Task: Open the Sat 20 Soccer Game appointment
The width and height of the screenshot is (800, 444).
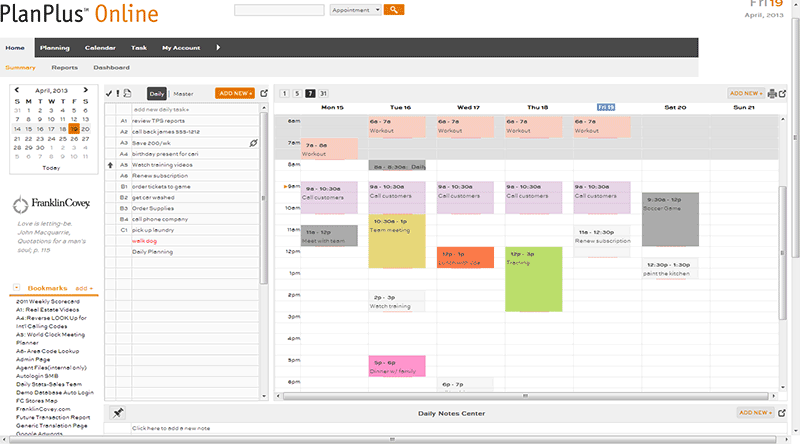Action: click(x=670, y=219)
